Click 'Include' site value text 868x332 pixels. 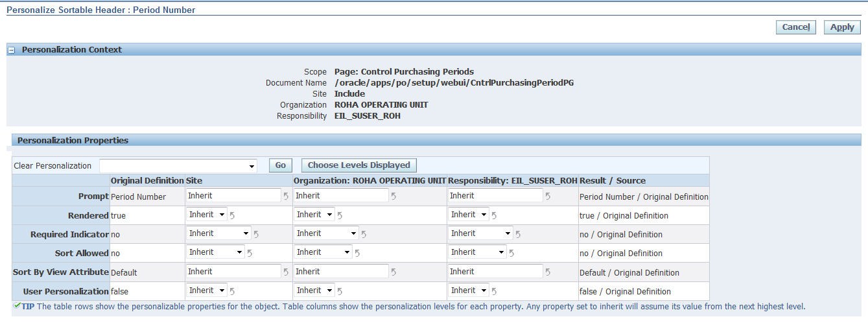click(349, 94)
